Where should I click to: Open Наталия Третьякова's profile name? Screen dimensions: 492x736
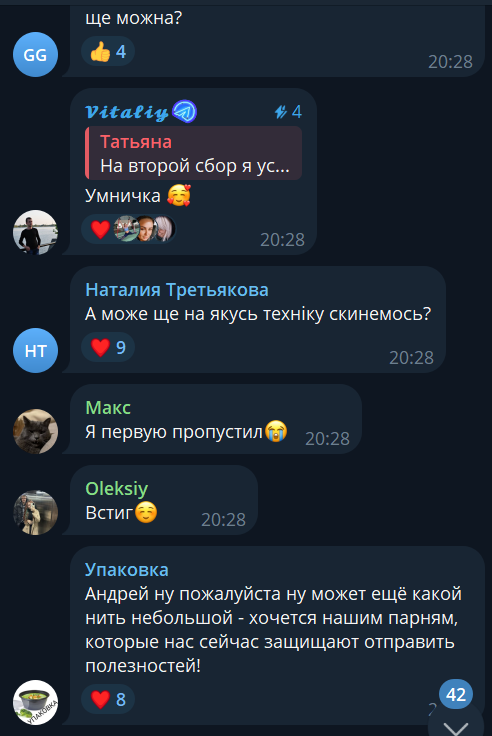tap(177, 290)
